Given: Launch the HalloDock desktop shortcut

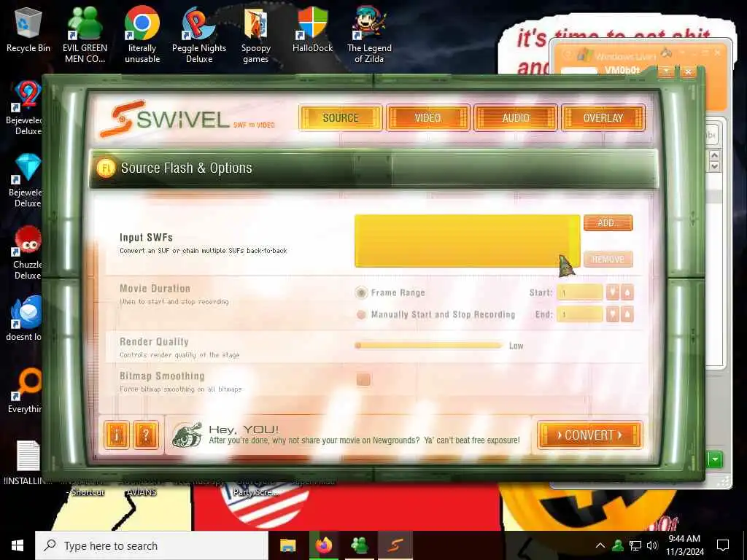Looking at the screenshot, I should [x=312, y=31].
